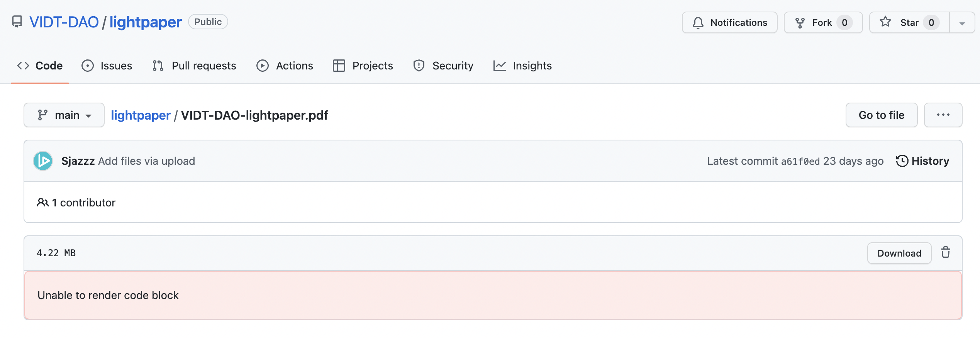Open the three-dots more options menu
Screen dimensions: 980x338
tap(943, 115)
